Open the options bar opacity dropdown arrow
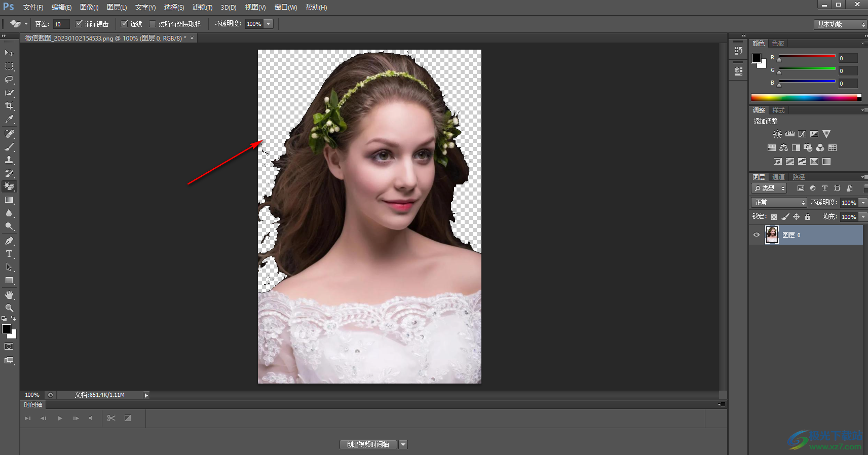The height and width of the screenshot is (455, 868). (269, 24)
